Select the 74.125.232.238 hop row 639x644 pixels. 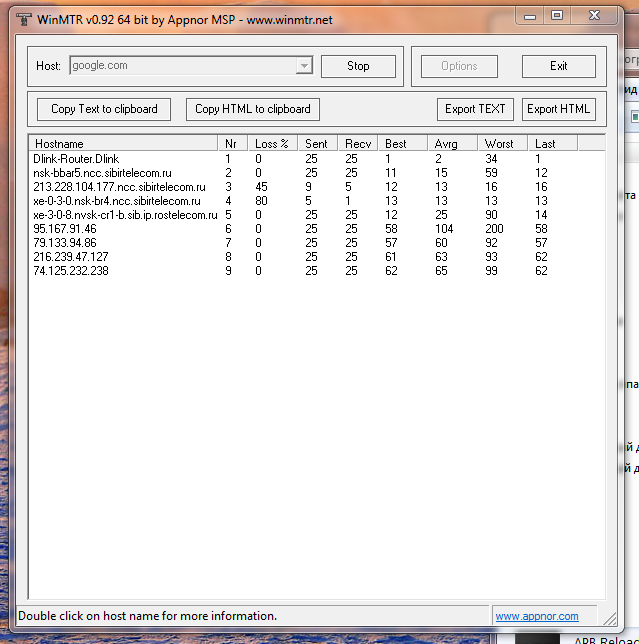(x=71, y=271)
